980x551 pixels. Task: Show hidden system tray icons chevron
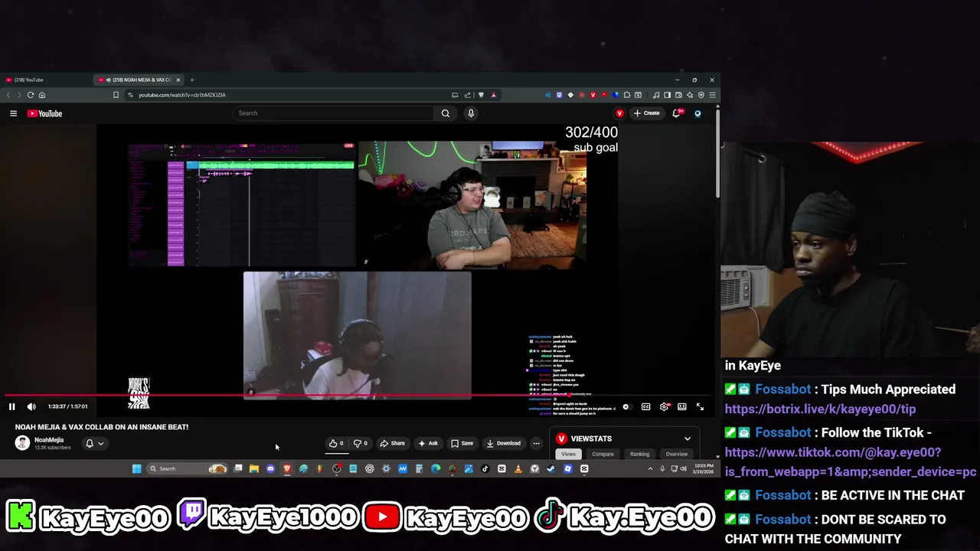pyautogui.click(x=650, y=468)
